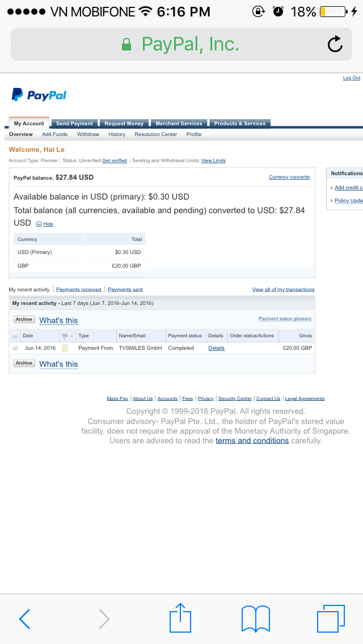
Task: Open the Safari tabs switcher icon
Action: pyautogui.click(x=331, y=618)
